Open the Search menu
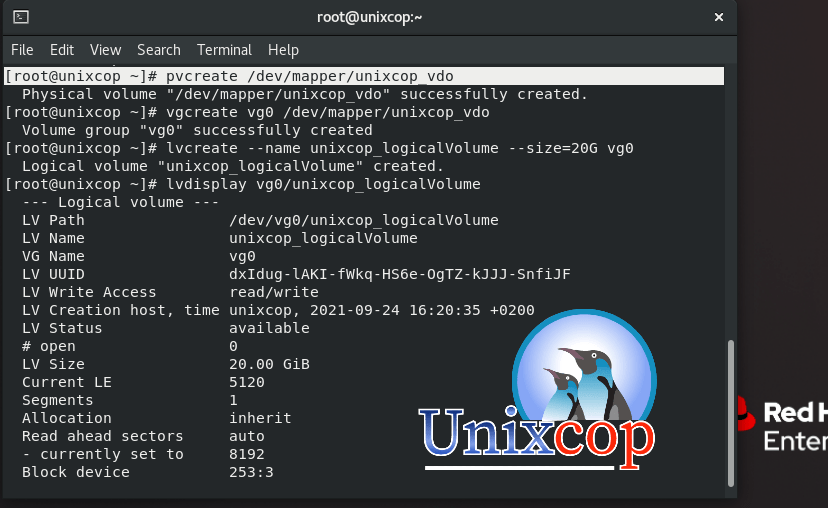The image size is (828, 508). coord(159,50)
